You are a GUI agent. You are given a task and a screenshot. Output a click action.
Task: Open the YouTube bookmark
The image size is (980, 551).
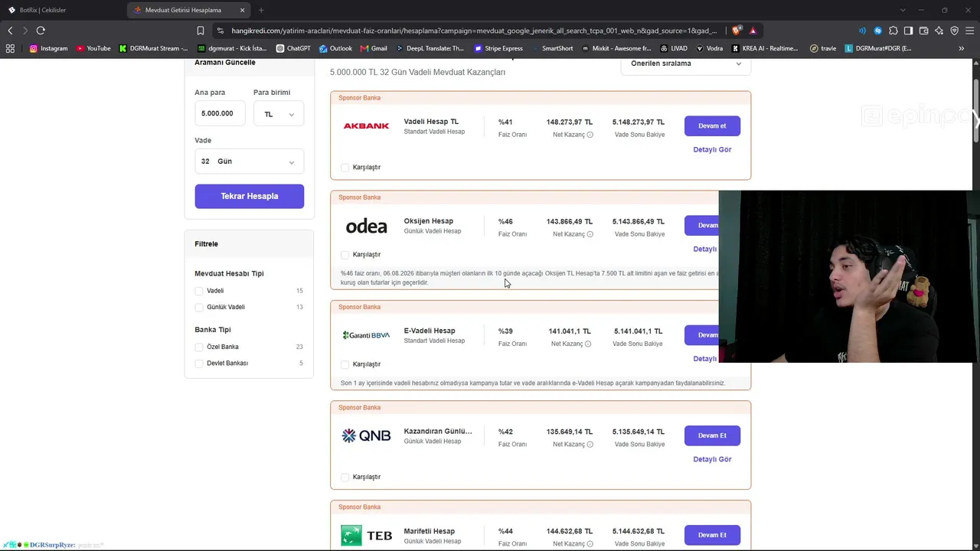(93, 48)
